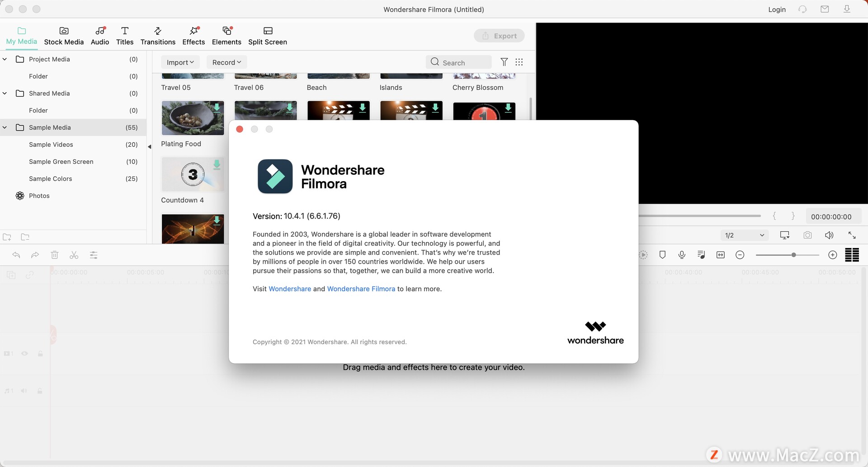Screen dimensions: 868x467
Task: Click the timeline zoom out minus icon
Action: tap(740, 255)
